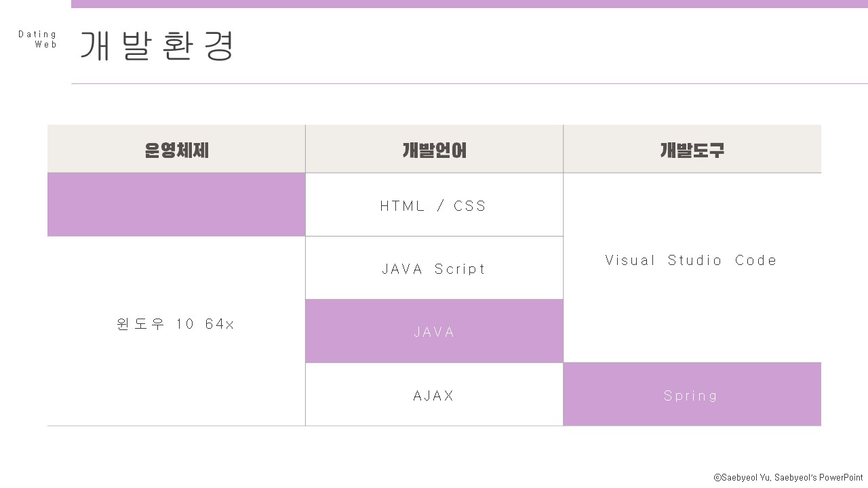Click the JAVA Script table cell
The image size is (868, 488).
(x=434, y=268)
